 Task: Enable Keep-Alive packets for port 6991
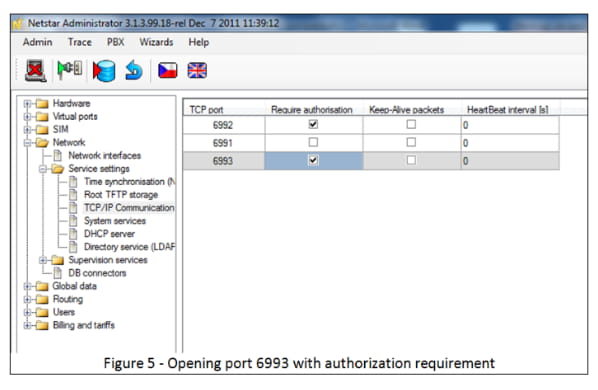point(411,142)
